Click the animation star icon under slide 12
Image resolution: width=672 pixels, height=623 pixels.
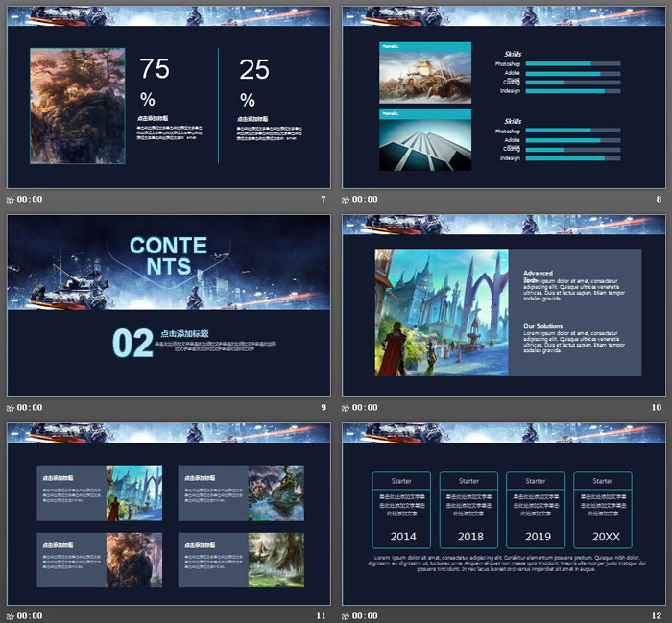click(x=346, y=617)
